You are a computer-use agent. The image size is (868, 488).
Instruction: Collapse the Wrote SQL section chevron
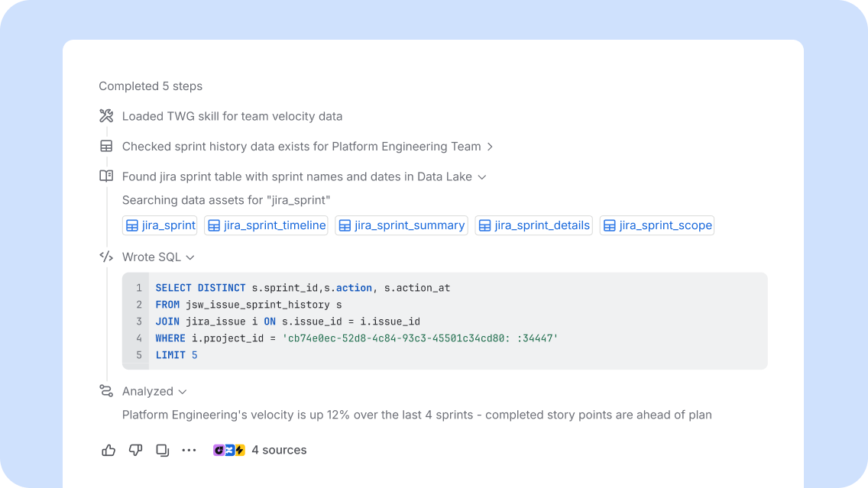[x=190, y=258]
